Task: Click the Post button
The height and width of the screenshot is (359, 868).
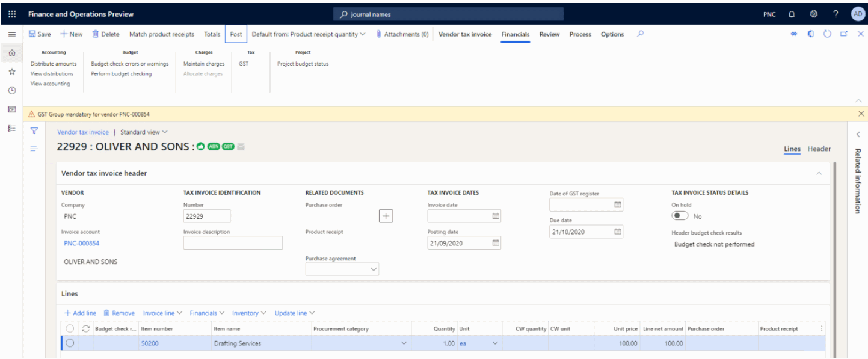Action: point(236,34)
